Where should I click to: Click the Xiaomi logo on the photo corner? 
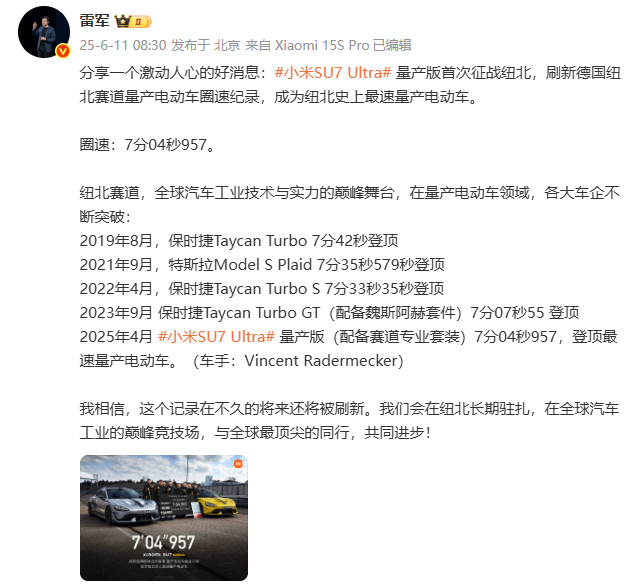[238, 464]
